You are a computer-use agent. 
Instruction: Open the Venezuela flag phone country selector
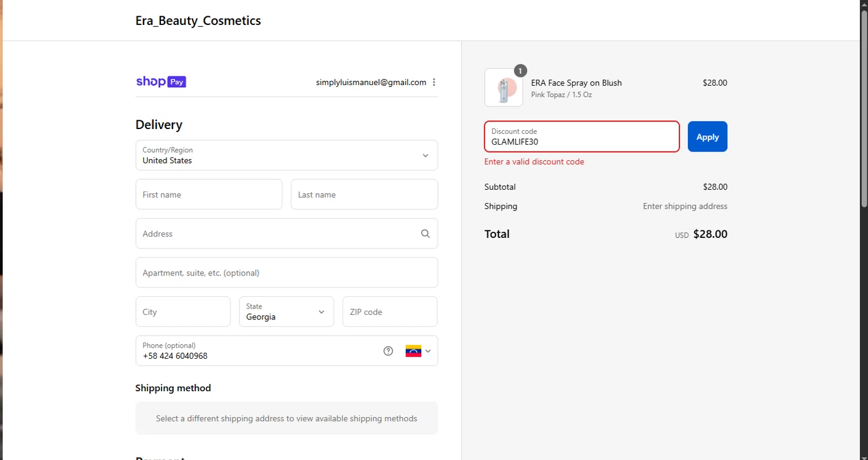418,351
